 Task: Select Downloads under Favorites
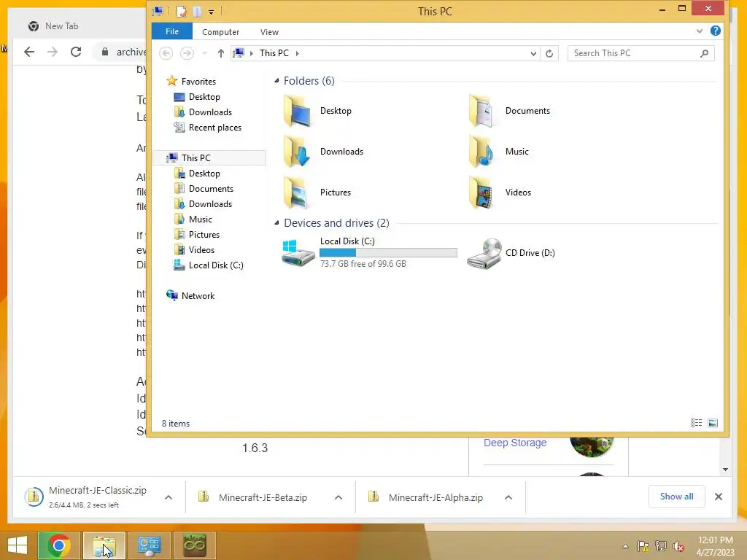tap(210, 112)
